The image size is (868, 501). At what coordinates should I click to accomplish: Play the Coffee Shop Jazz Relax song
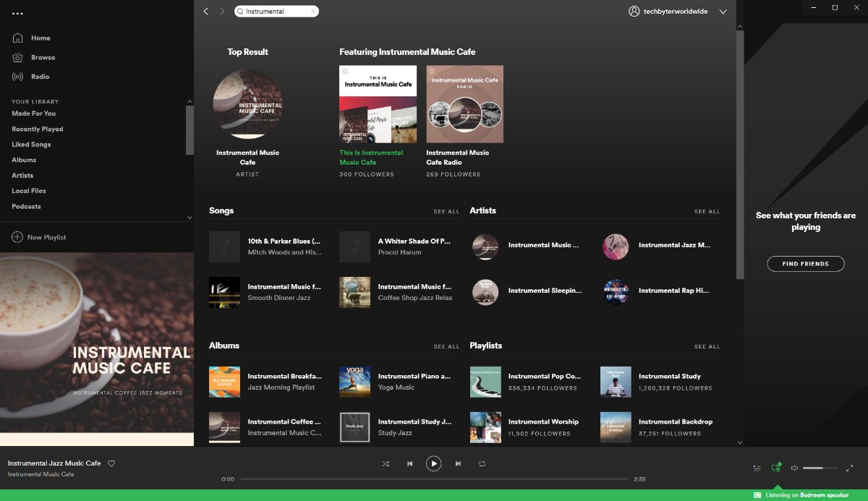(396, 292)
